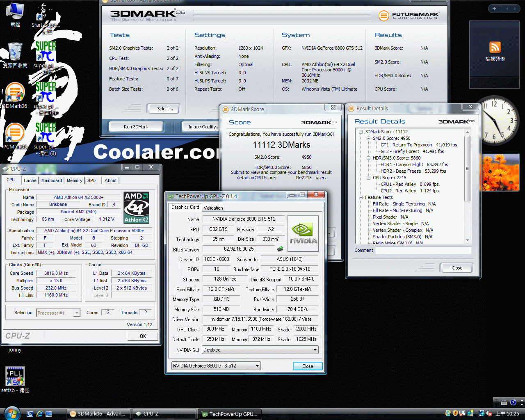Screen dimensions: 525x420
Task: Click the Comment input field in Result Details
Action: tap(423, 250)
